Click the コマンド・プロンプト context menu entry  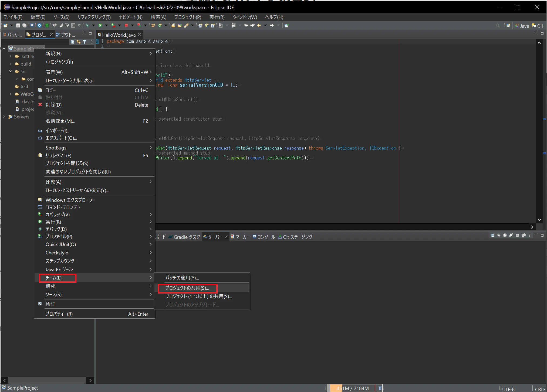pyautogui.click(x=94, y=207)
